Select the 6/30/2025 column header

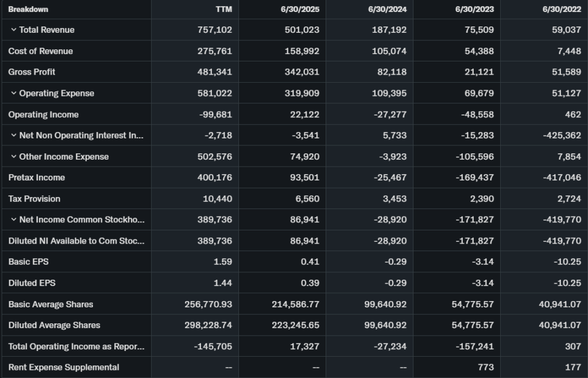(x=301, y=9)
